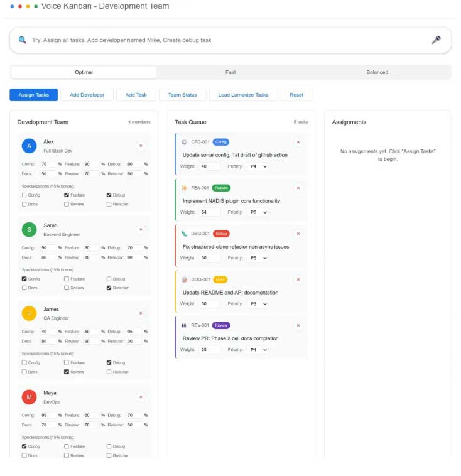This screenshot has width=461, height=476.
Task: Click the blue Config tag badge
Action: click(x=221, y=142)
